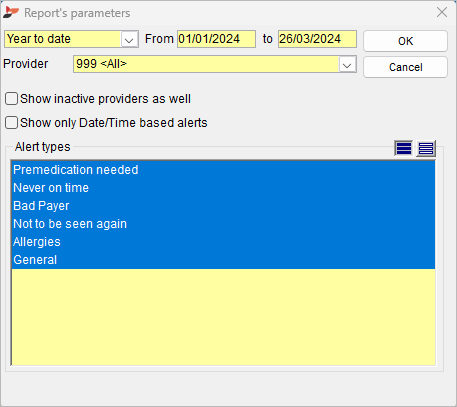Click the to date field 26/03/2024
Screen dimensions: 457x407
[x=317, y=39]
